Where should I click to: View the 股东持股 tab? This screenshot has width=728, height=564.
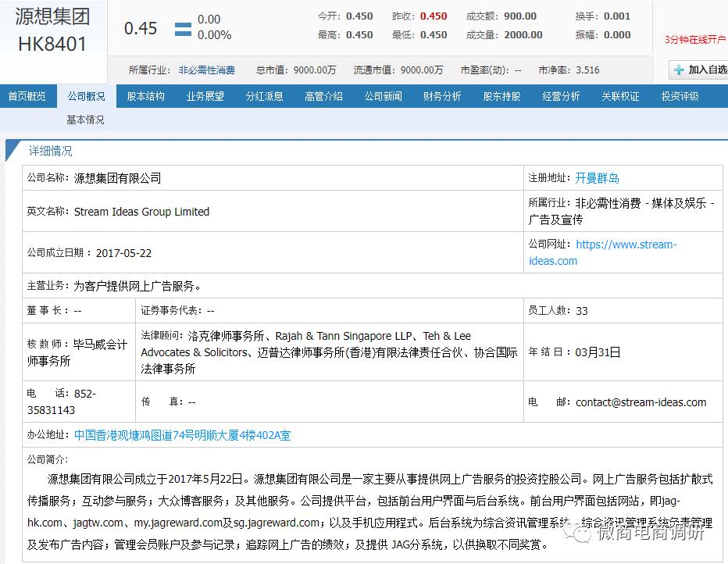(501, 95)
